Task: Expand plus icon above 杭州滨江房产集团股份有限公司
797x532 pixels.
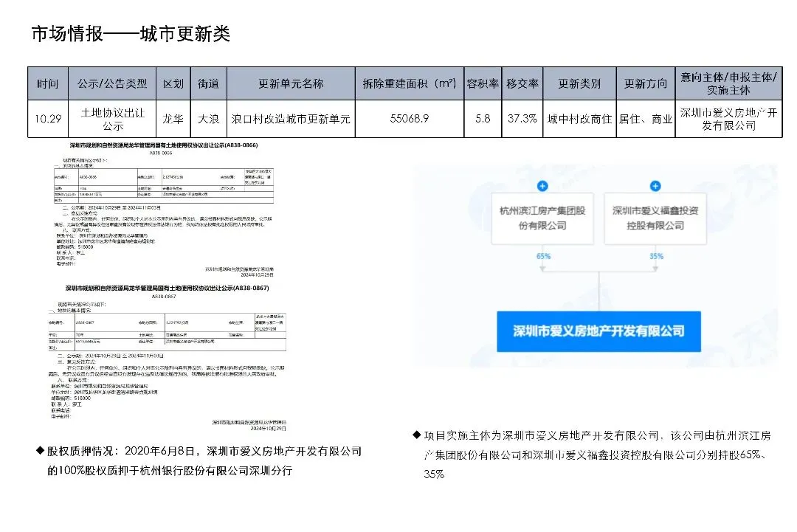Action: [542, 186]
